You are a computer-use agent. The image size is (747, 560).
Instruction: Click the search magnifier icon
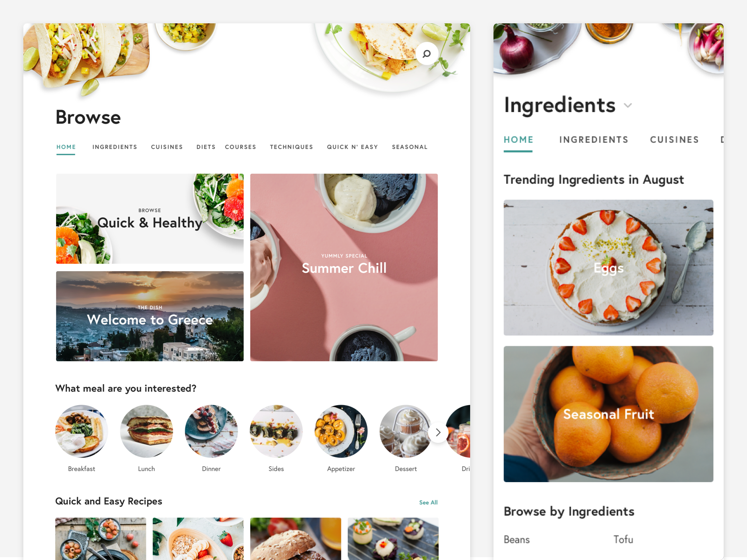pyautogui.click(x=427, y=54)
